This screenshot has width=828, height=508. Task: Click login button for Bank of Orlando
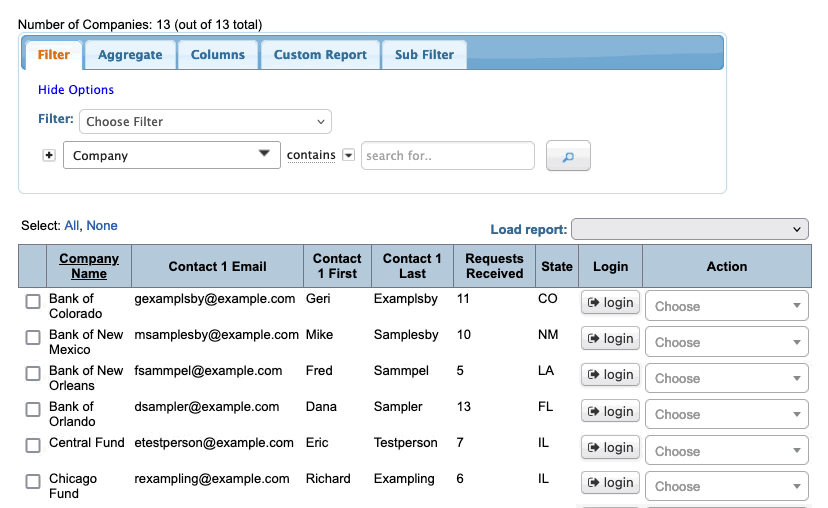(x=610, y=411)
